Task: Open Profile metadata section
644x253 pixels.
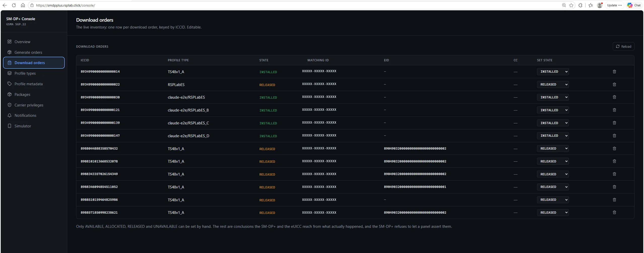Action: (34, 84)
